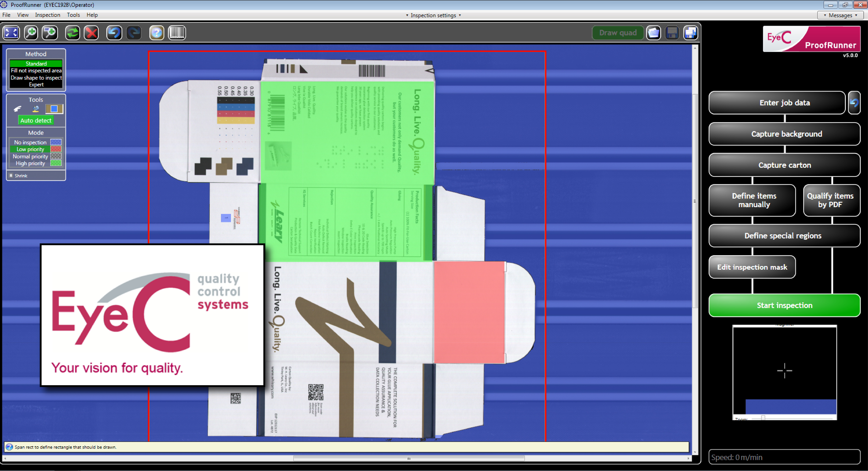Click Start inspection
The height and width of the screenshot is (471, 868).
[784, 305]
